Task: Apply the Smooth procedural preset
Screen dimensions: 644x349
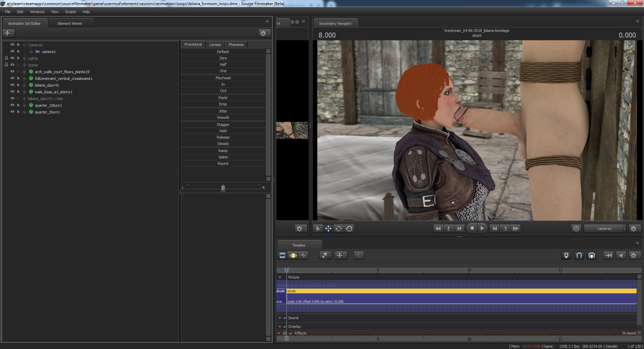Action: coord(223,117)
